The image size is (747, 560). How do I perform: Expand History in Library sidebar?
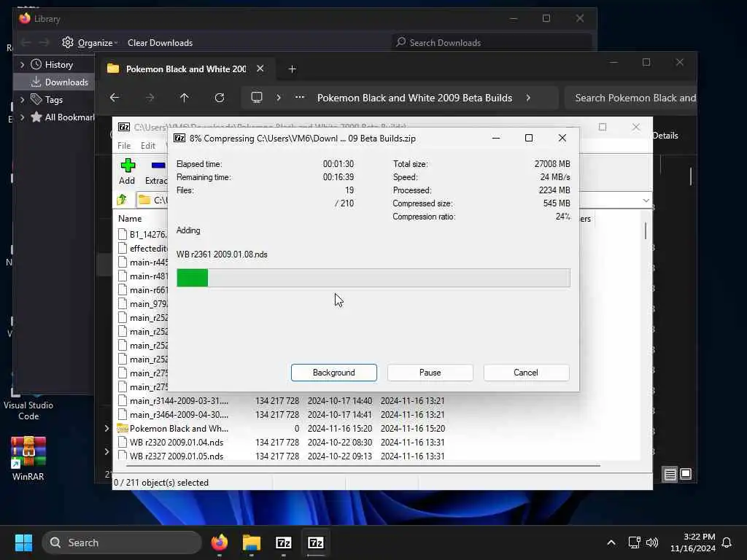[22, 64]
